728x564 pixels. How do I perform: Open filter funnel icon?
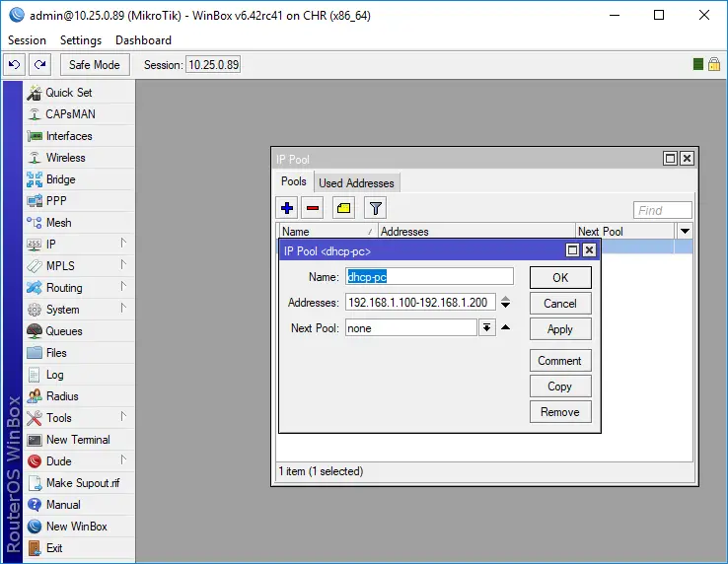click(x=375, y=208)
